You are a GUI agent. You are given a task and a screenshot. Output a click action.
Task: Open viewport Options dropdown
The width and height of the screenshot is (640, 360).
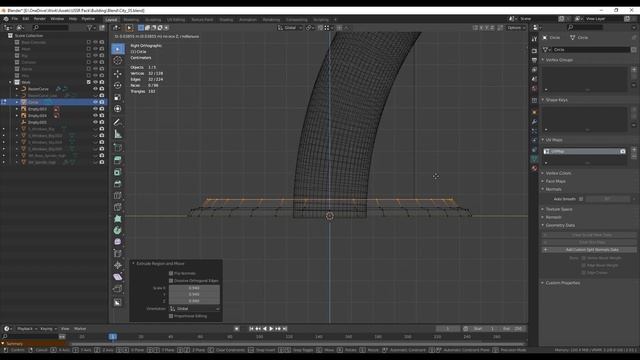(x=516, y=28)
